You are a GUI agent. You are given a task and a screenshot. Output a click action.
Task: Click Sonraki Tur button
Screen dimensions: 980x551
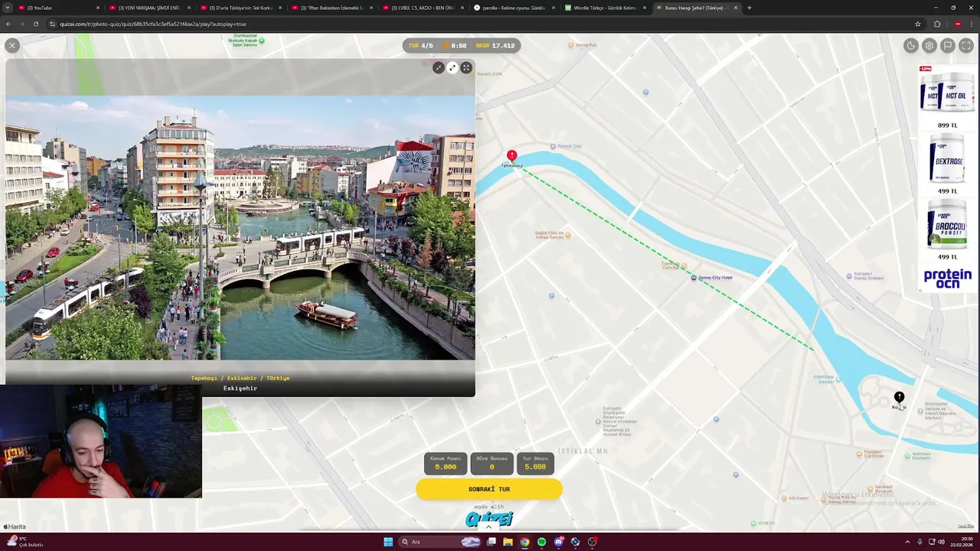point(489,489)
